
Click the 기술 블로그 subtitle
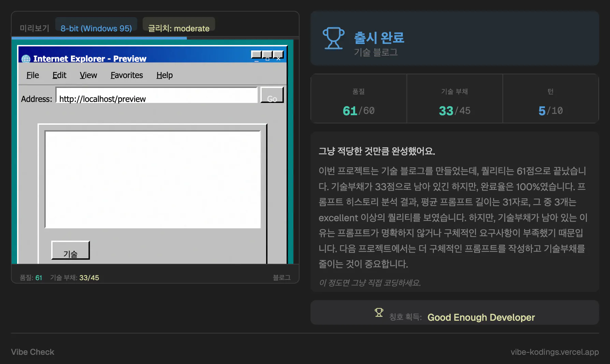(x=376, y=52)
